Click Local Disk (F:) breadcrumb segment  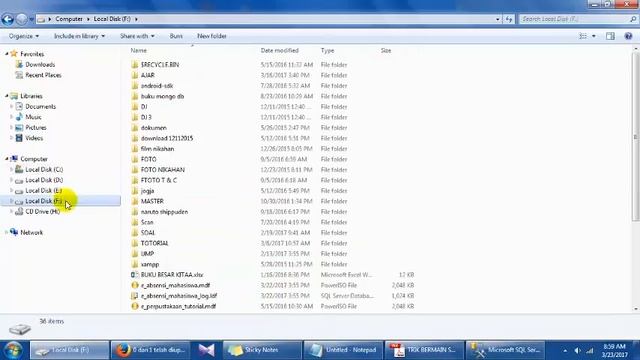coord(112,19)
